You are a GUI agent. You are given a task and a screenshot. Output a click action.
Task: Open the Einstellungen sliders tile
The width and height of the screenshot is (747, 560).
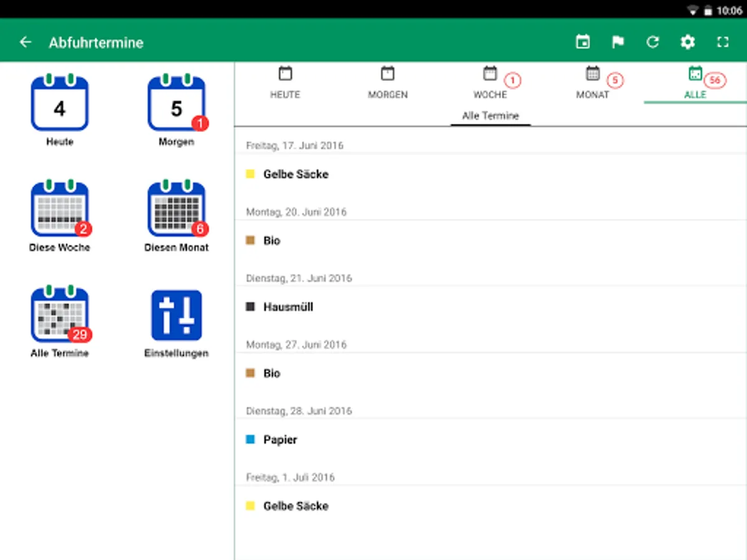click(x=176, y=324)
